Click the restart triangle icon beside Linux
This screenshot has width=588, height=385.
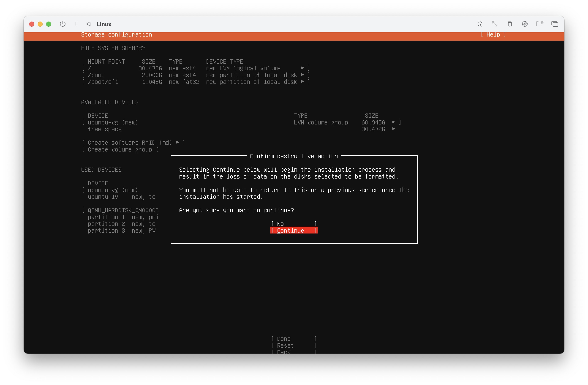88,24
